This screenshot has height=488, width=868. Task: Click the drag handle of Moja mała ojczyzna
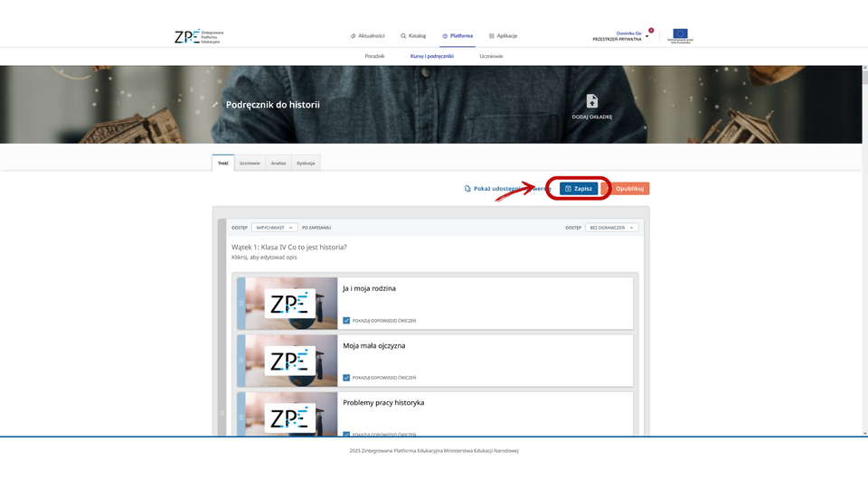point(241,360)
